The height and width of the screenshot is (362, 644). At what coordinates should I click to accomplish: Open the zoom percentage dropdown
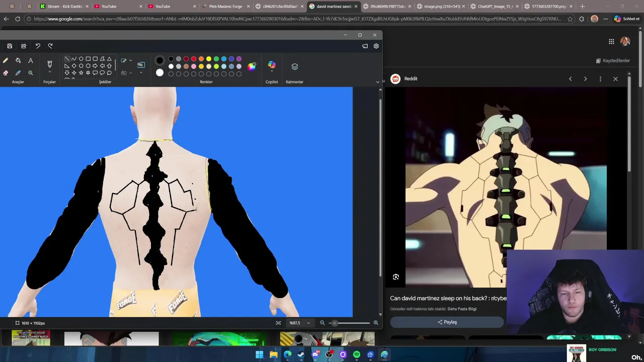tap(308, 323)
